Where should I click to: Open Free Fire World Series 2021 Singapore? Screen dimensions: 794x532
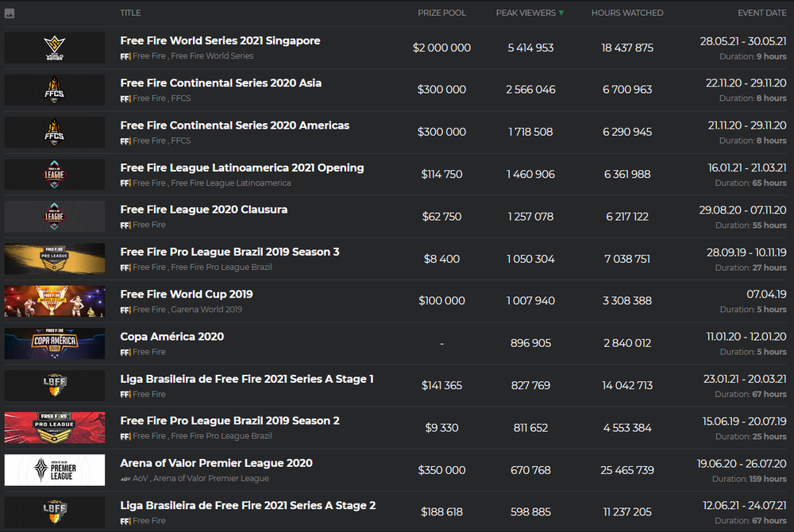220,40
